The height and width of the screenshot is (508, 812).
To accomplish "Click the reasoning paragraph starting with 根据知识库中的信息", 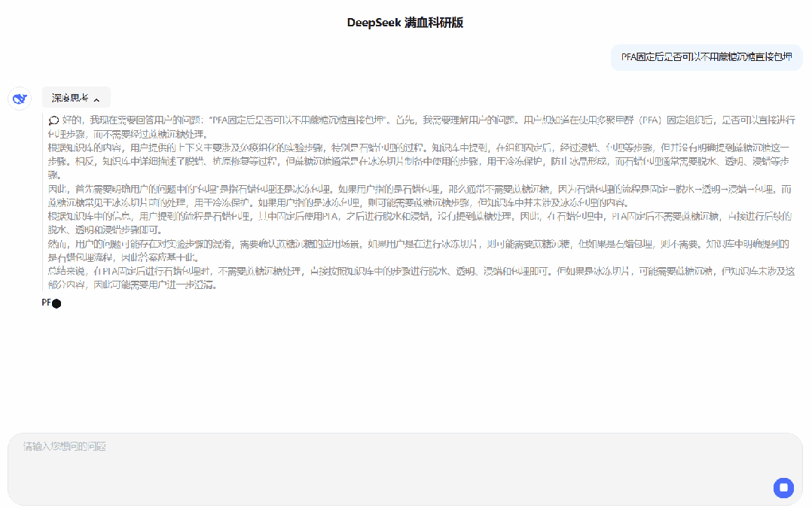I will click(x=422, y=223).
